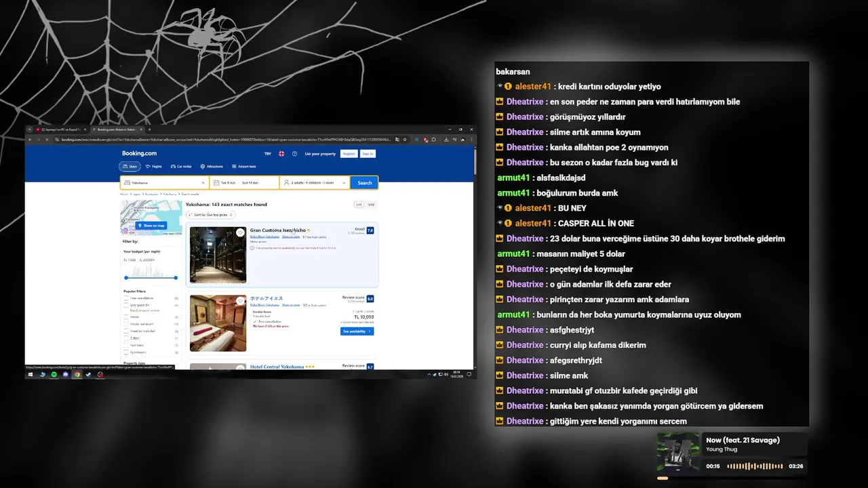This screenshot has height=488, width=868.
Task: Open the check-in date picker
Action: tap(244, 182)
